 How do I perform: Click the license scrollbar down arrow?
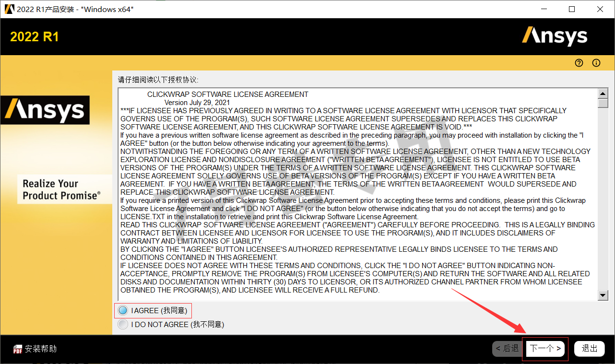(603, 295)
